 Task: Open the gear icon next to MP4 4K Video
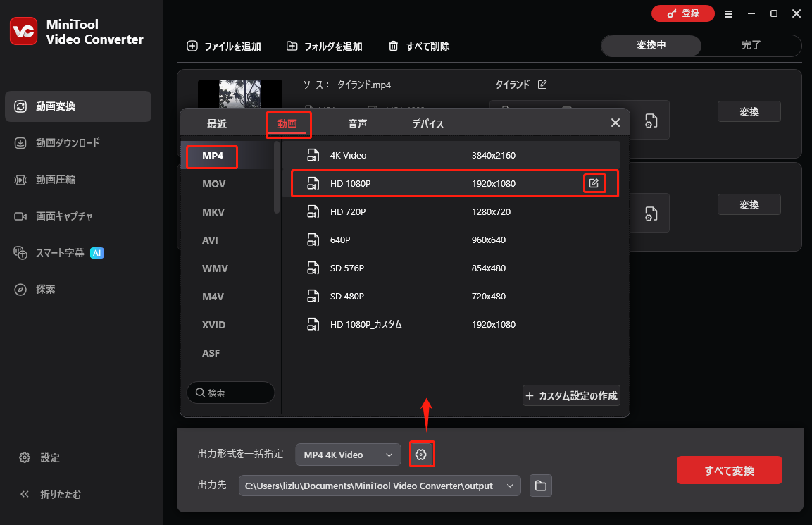click(422, 454)
